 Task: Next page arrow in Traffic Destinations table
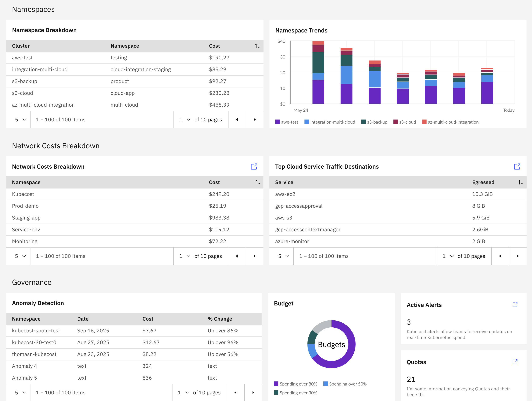(x=518, y=256)
